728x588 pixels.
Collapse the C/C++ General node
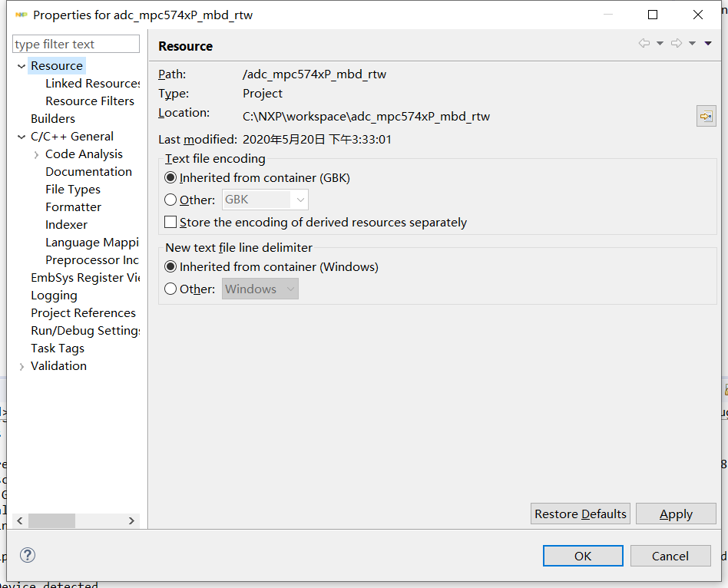(22, 137)
